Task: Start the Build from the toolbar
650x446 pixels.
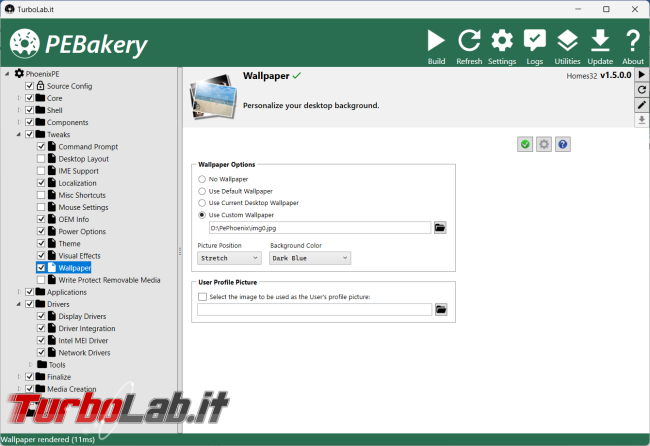Action: tap(436, 46)
